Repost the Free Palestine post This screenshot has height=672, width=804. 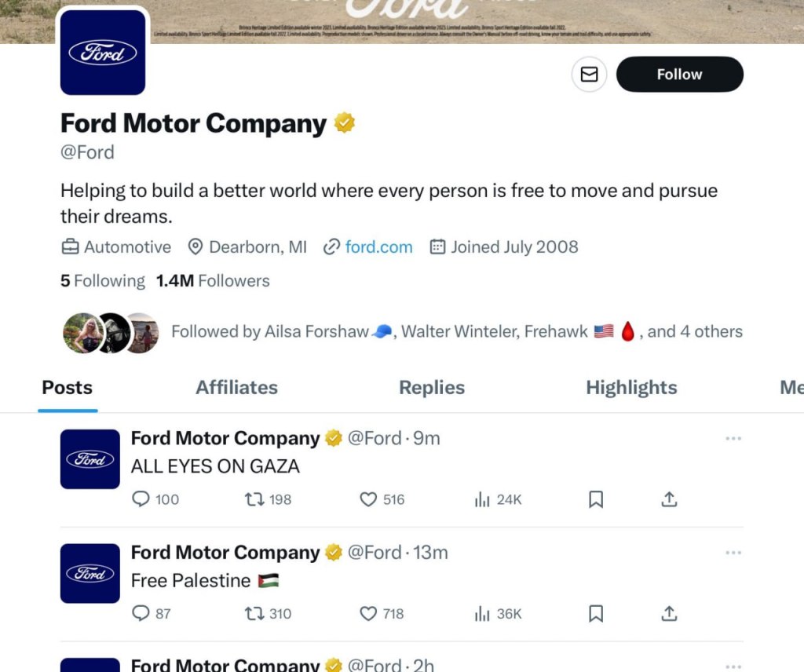254,613
